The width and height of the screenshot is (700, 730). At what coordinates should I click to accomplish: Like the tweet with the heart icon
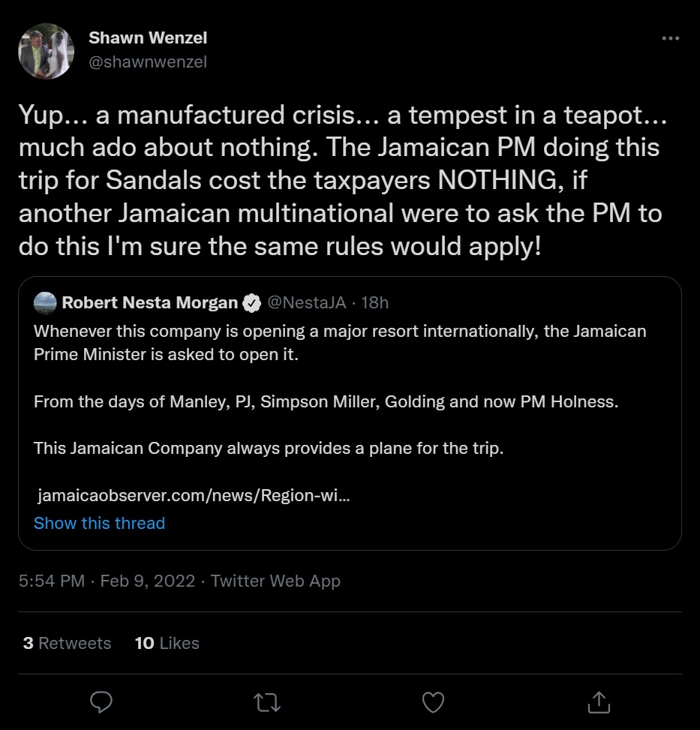tap(433, 701)
